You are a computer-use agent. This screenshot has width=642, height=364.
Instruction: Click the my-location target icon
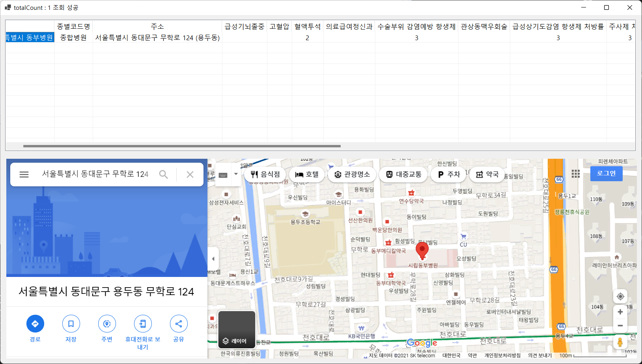point(620,296)
